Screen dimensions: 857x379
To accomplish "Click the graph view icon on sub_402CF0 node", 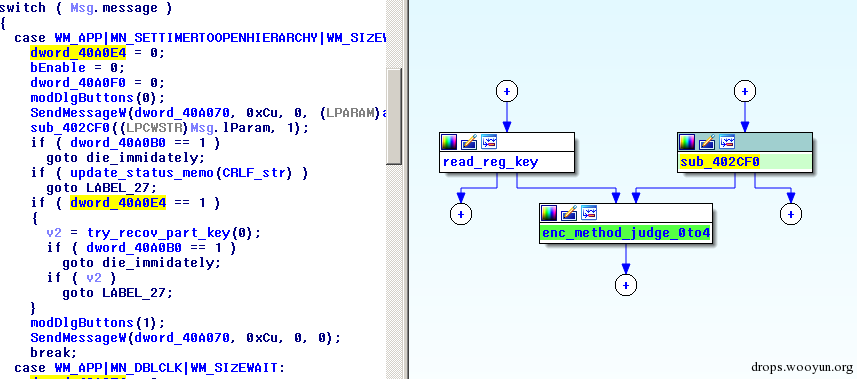I will pos(727,143).
